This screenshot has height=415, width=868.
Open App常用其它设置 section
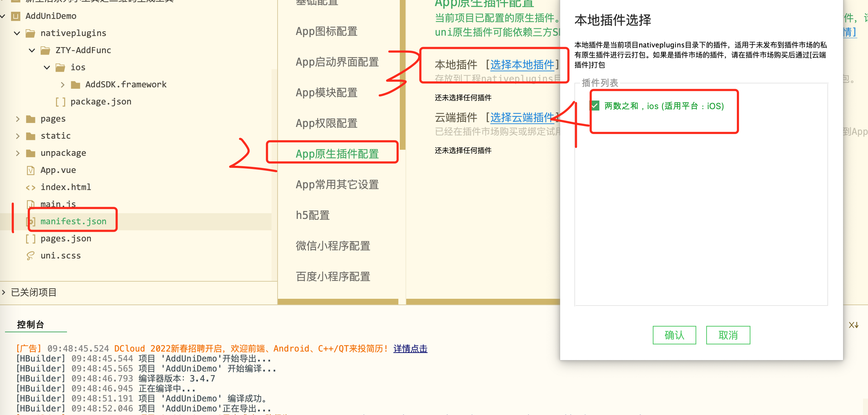click(x=337, y=185)
